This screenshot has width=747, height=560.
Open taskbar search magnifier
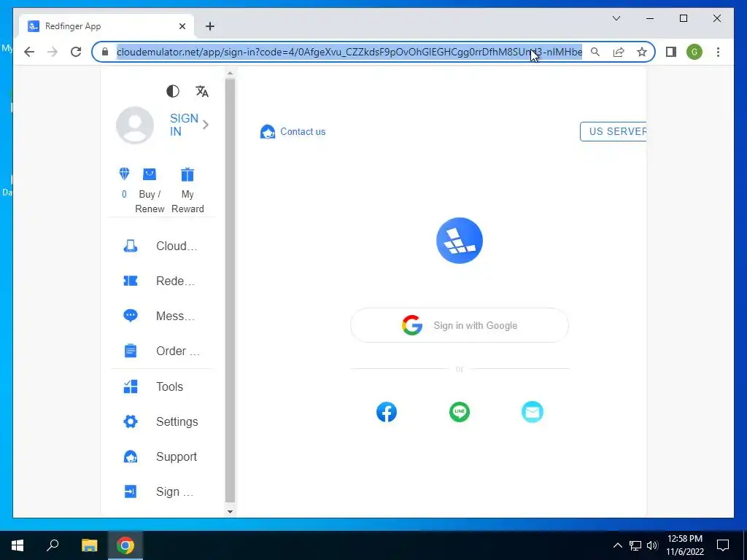click(x=53, y=545)
